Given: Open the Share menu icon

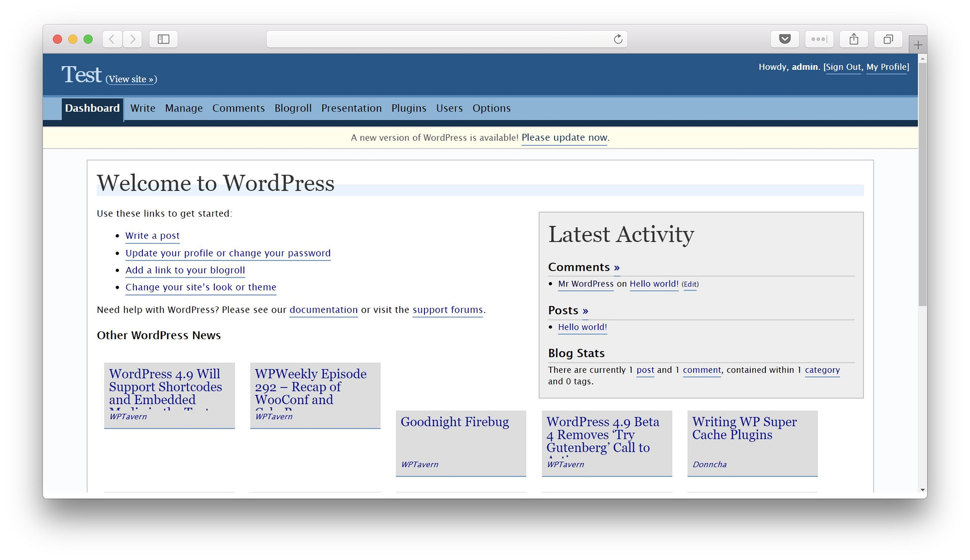Looking at the screenshot, I should click(854, 39).
